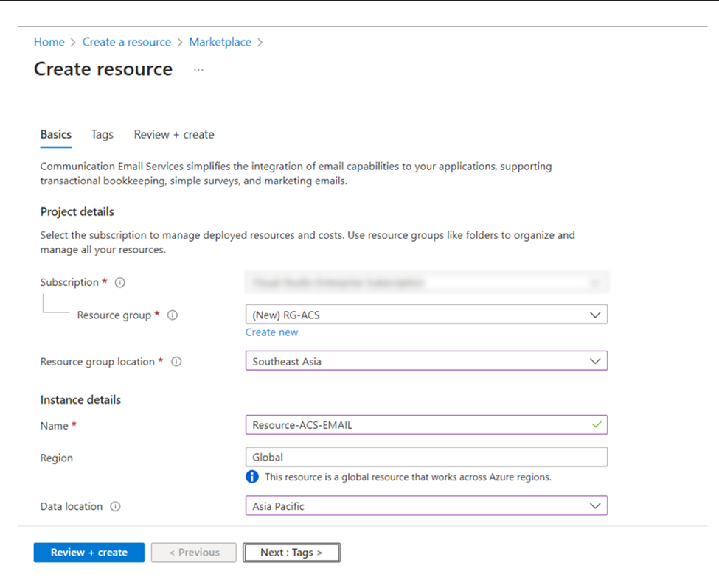Open Marketplace breadcrumb link
The image size is (719, 588).
pos(220,42)
